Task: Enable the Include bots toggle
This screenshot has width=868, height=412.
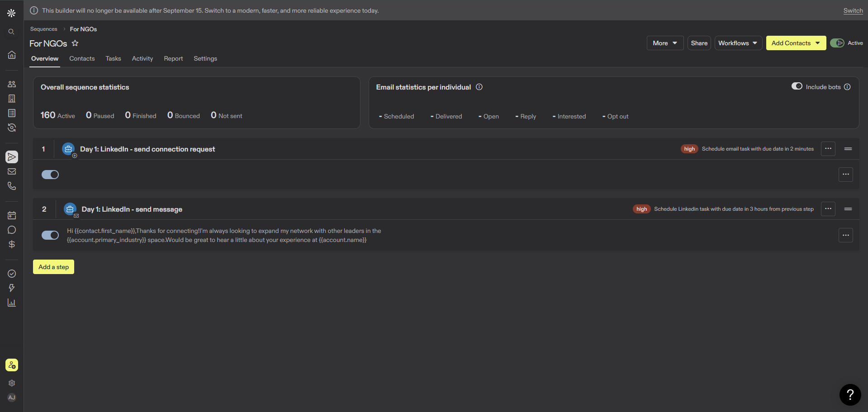Action: tap(797, 86)
